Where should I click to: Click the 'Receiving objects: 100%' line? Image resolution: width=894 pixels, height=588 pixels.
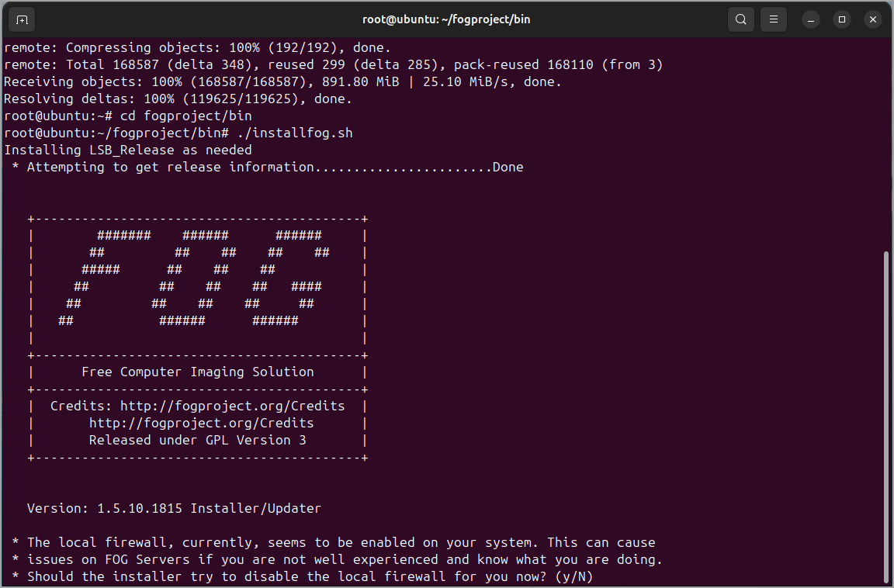point(282,82)
